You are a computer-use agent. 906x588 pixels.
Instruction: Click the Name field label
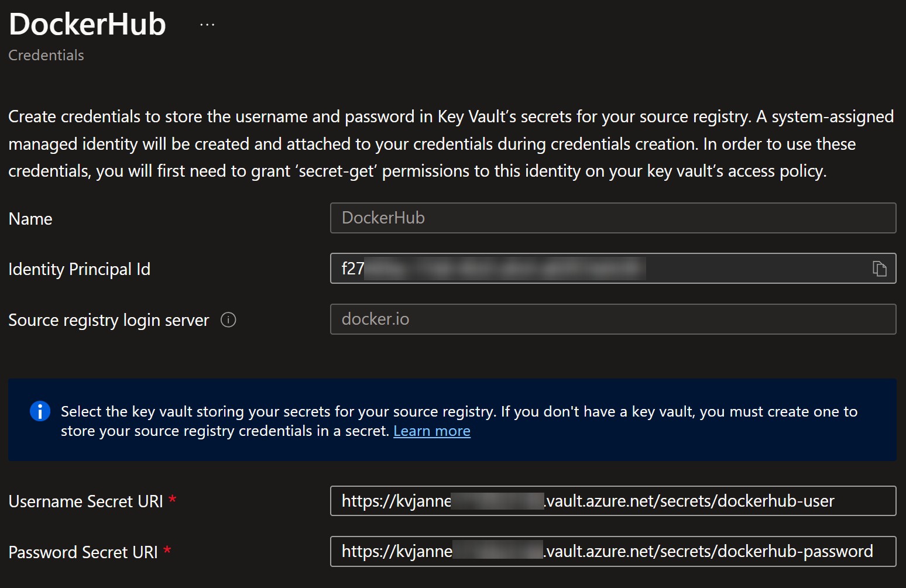pos(30,219)
